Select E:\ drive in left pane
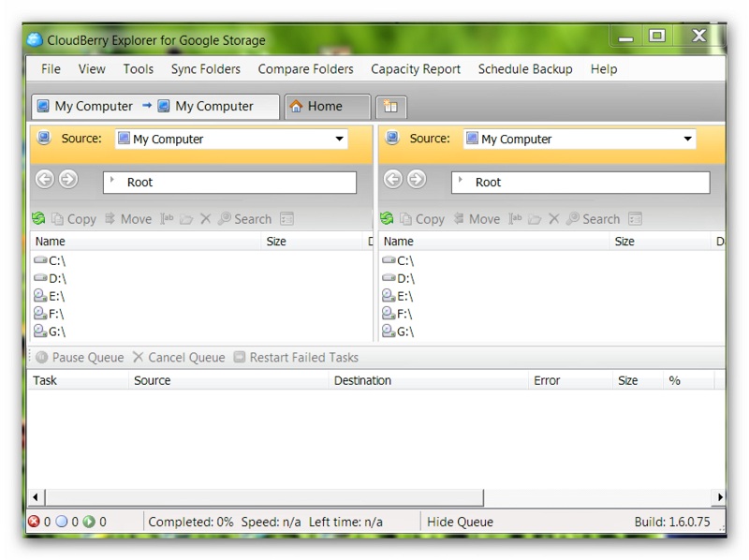This screenshot has height=560, width=749. pyautogui.click(x=50, y=296)
